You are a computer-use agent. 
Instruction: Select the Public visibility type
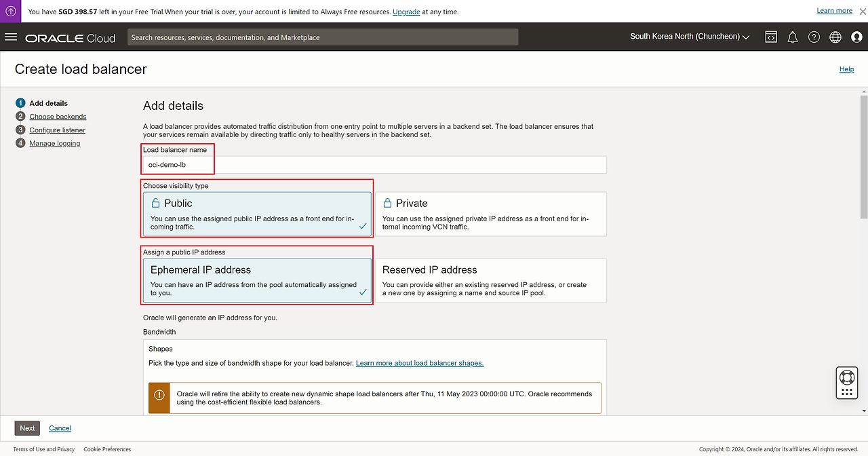point(257,214)
